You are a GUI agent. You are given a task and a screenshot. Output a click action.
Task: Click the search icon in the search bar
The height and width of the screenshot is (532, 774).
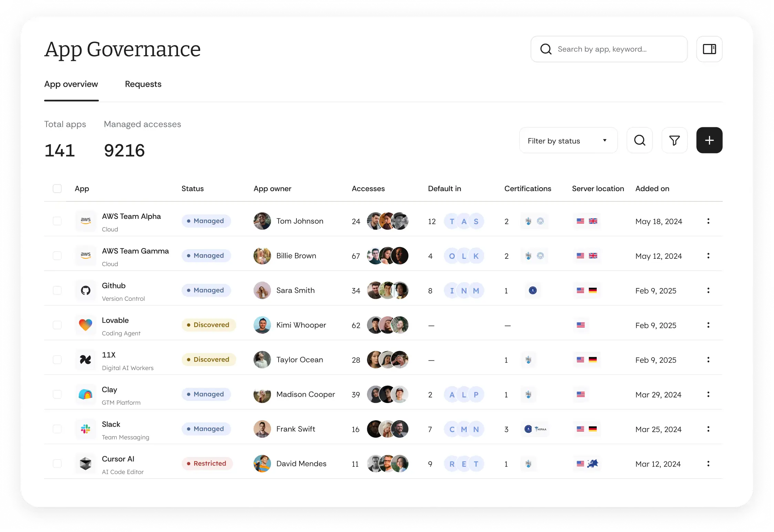(x=546, y=49)
